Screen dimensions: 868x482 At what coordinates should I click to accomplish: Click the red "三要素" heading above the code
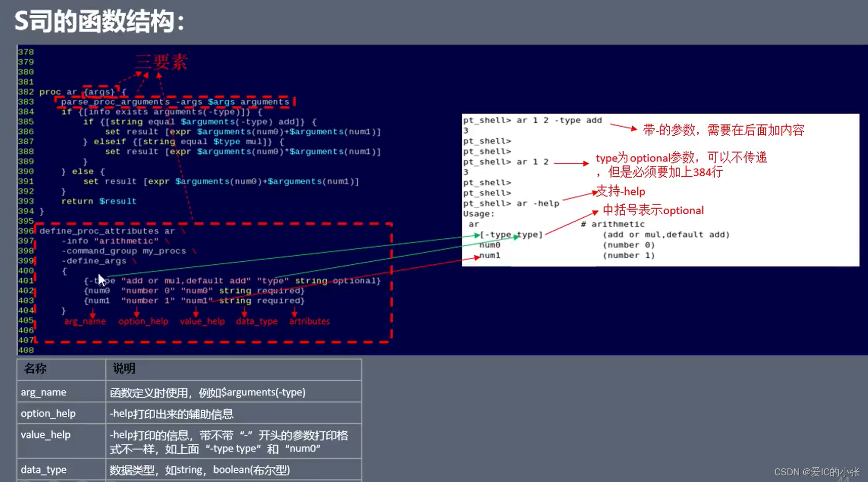[x=161, y=62]
